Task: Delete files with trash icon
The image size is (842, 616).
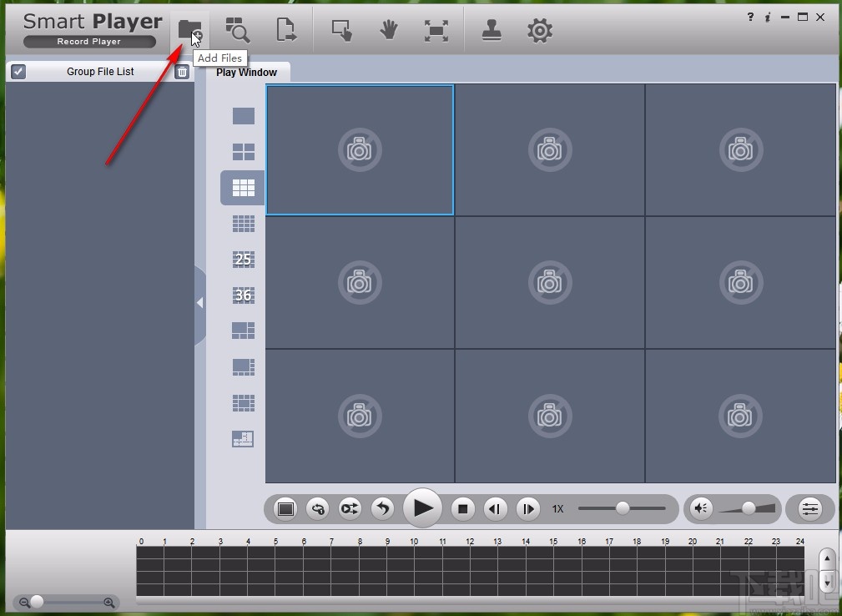Action: coord(182,72)
